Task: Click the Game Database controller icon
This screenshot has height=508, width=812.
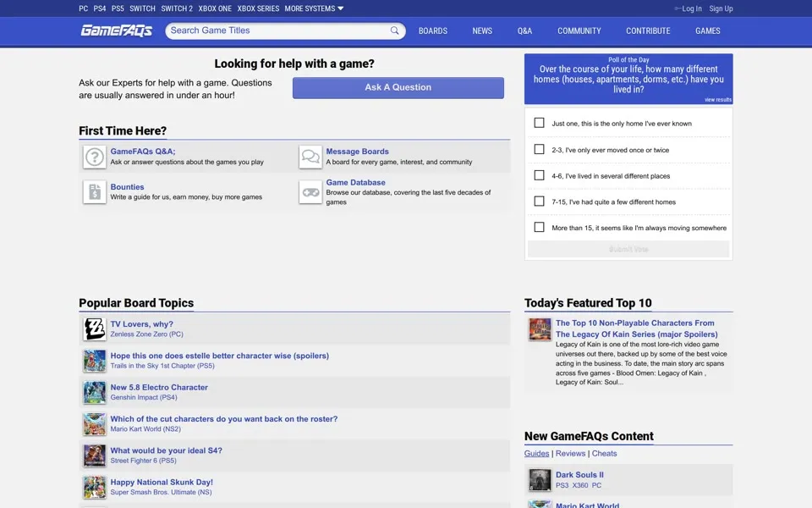Action: click(x=310, y=192)
